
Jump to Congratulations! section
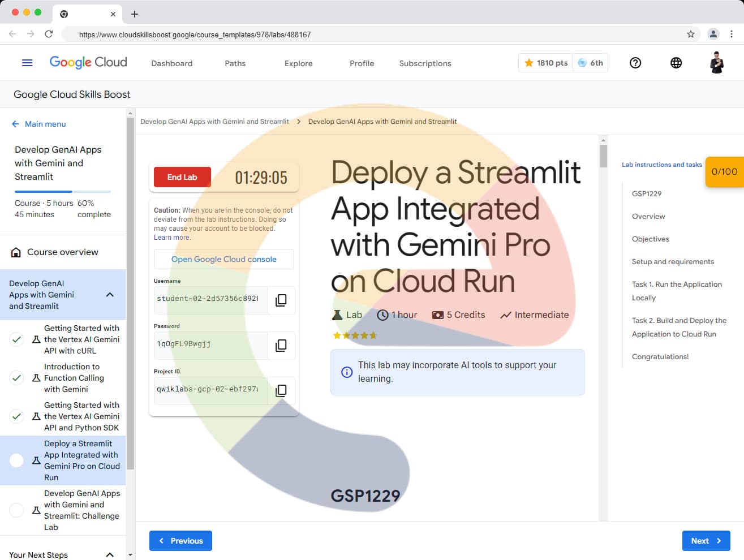click(x=660, y=357)
